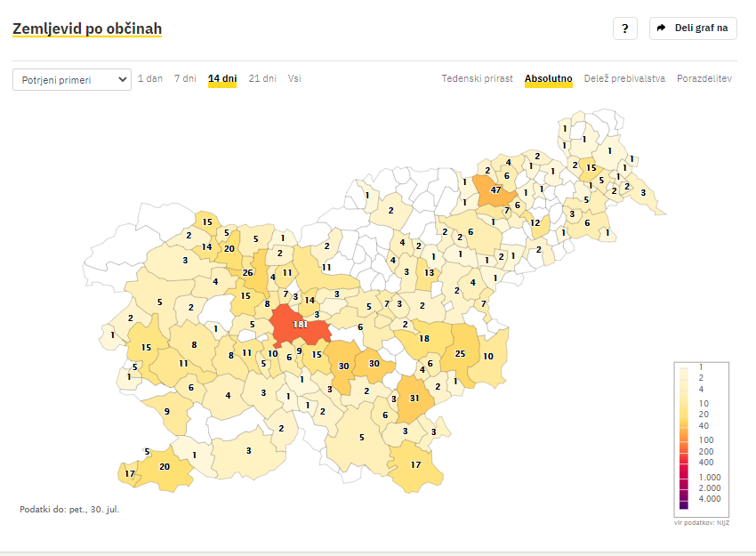
Task: Click the dark purple legend swatch
Action: coord(683,504)
